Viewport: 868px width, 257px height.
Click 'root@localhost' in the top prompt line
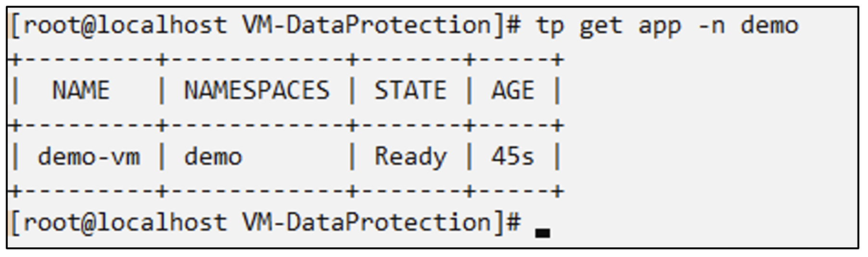click(125, 26)
